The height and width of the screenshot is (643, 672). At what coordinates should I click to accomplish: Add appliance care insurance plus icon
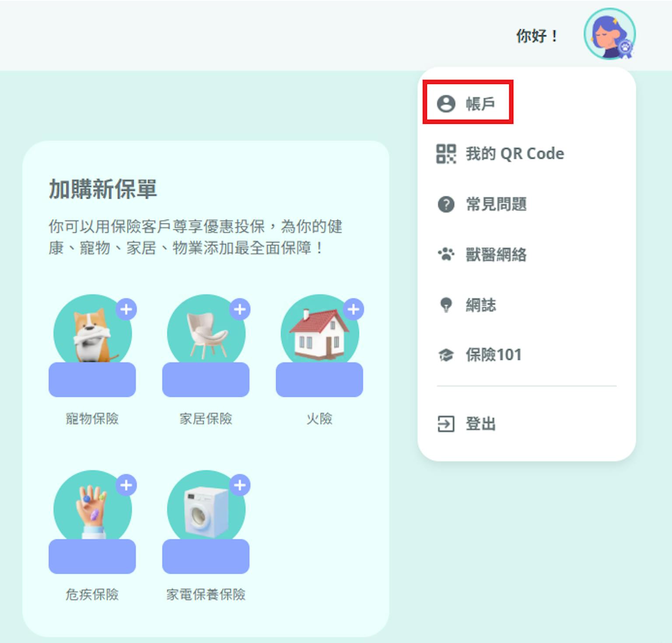(x=240, y=485)
